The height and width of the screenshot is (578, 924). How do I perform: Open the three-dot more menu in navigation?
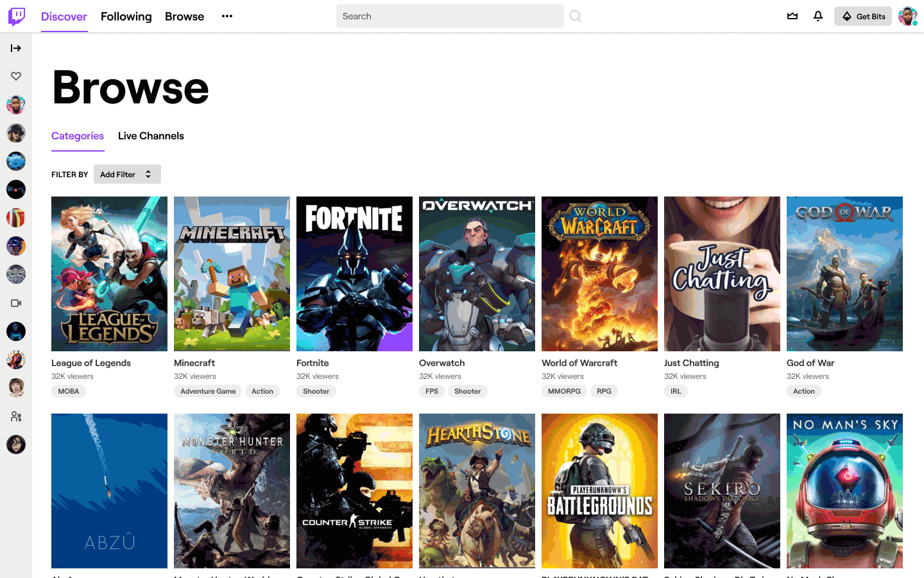(x=227, y=16)
